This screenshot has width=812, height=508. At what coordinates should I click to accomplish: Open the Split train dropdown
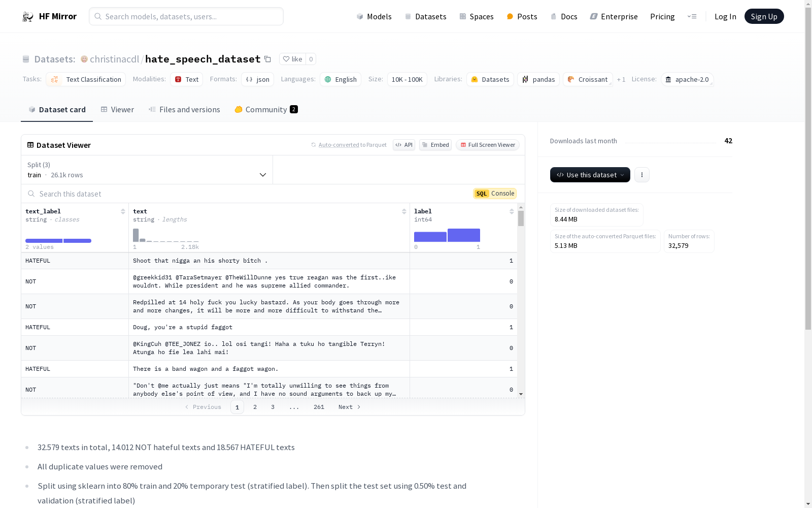(147, 170)
